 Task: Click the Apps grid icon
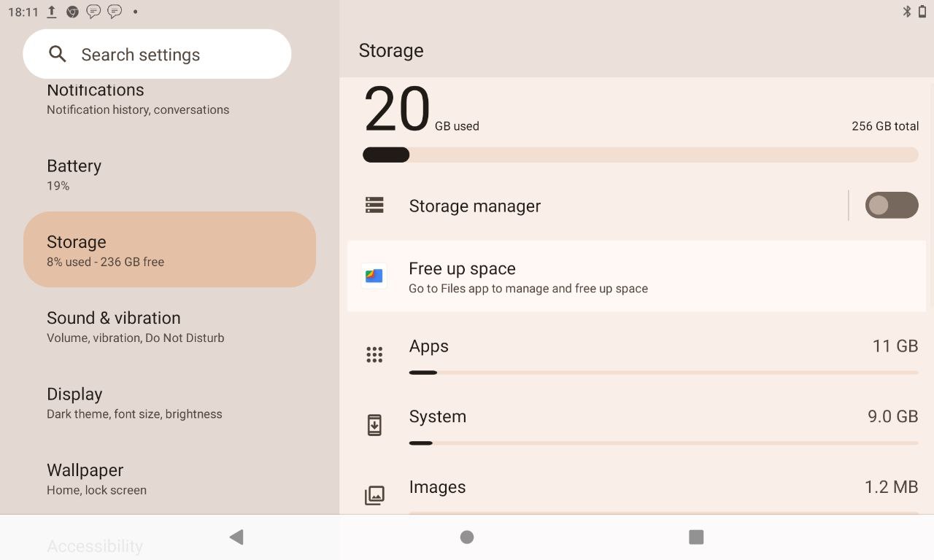coord(374,355)
